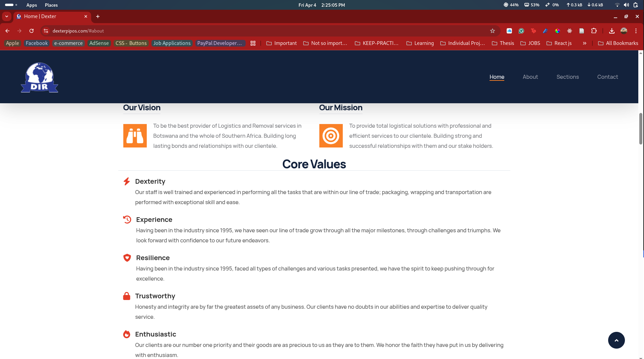Click the scroll-to-top arrow button
The height and width of the screenshot is (359, 644).
[616, 340]
